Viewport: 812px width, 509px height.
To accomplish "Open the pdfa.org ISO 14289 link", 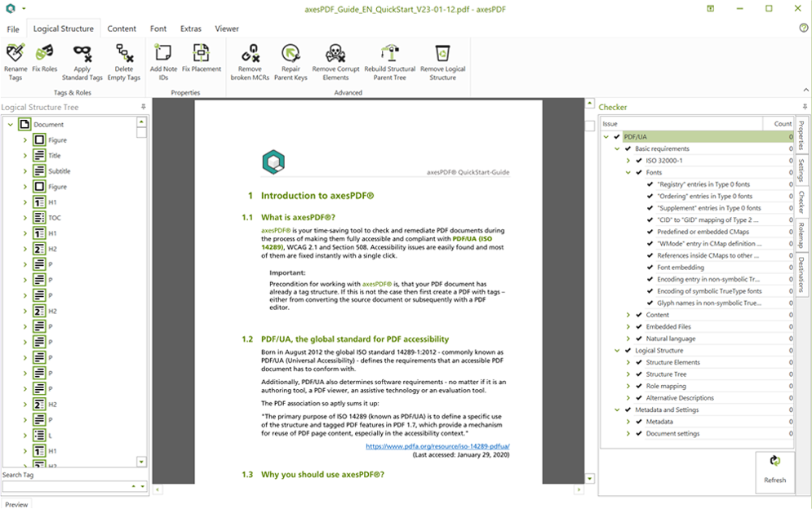I will 437,447.
